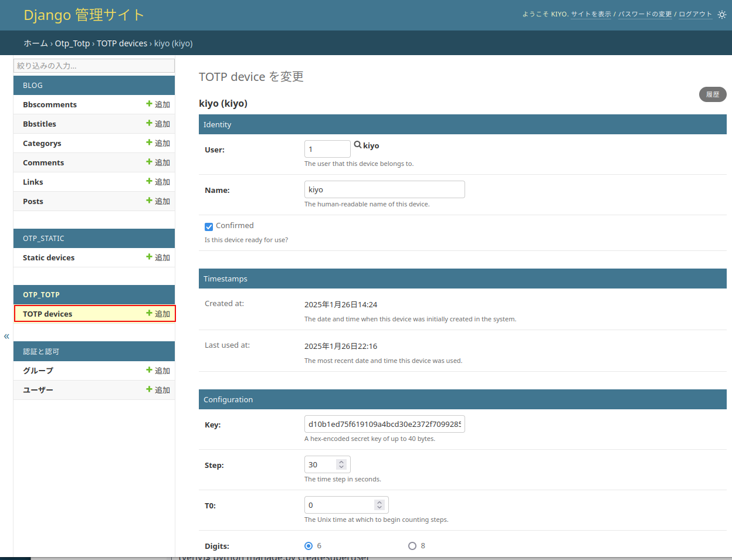Open Links in the sidebar

[x=33, y=182]
